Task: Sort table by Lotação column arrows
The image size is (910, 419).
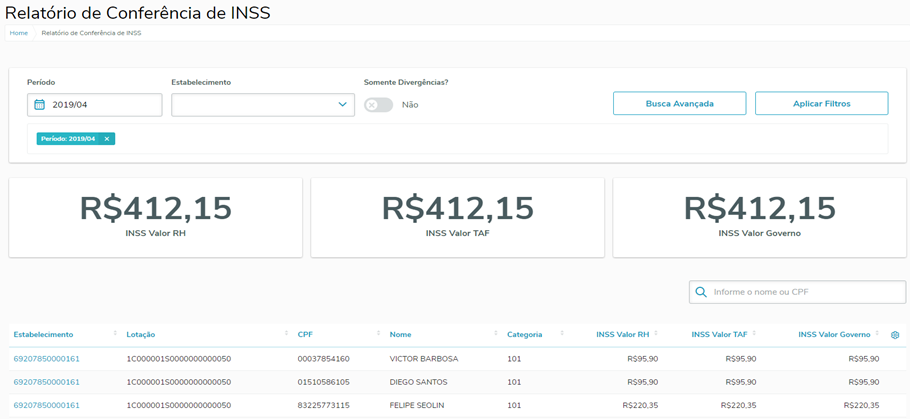Action: click(287, 334)
